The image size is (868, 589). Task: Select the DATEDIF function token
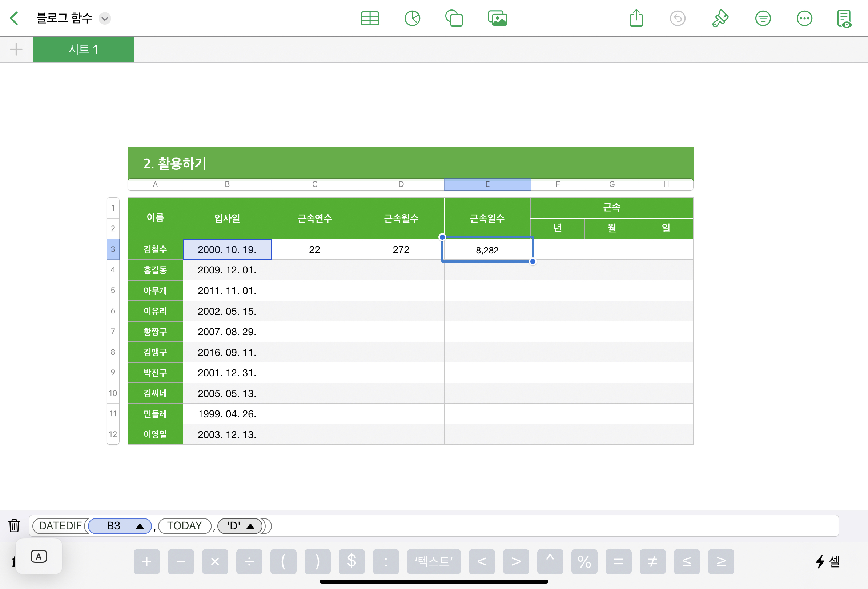click(60, 526)
